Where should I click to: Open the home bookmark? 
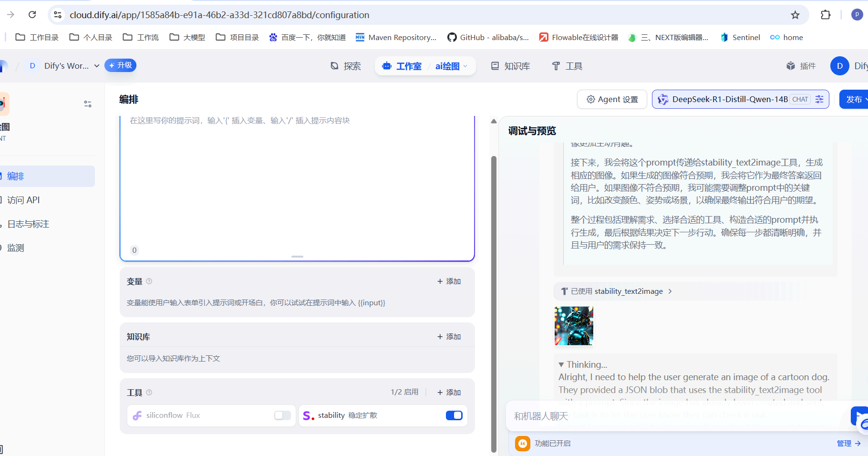click(x=786, y=37)
